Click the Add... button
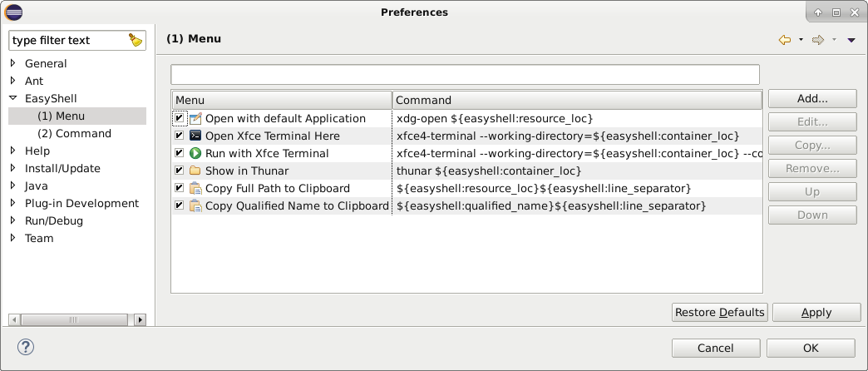868x371 pixels. click(812, 98)
